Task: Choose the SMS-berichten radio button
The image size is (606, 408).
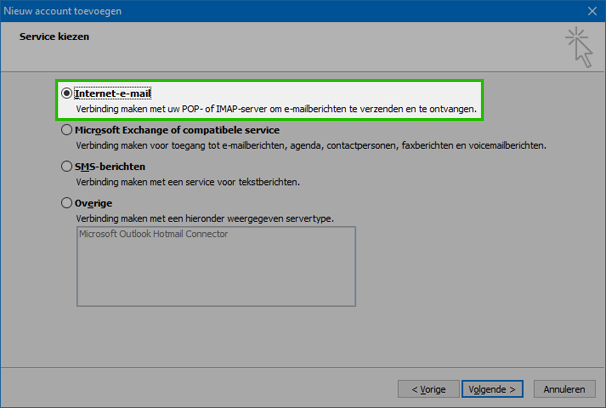Action: coord(66,167)
